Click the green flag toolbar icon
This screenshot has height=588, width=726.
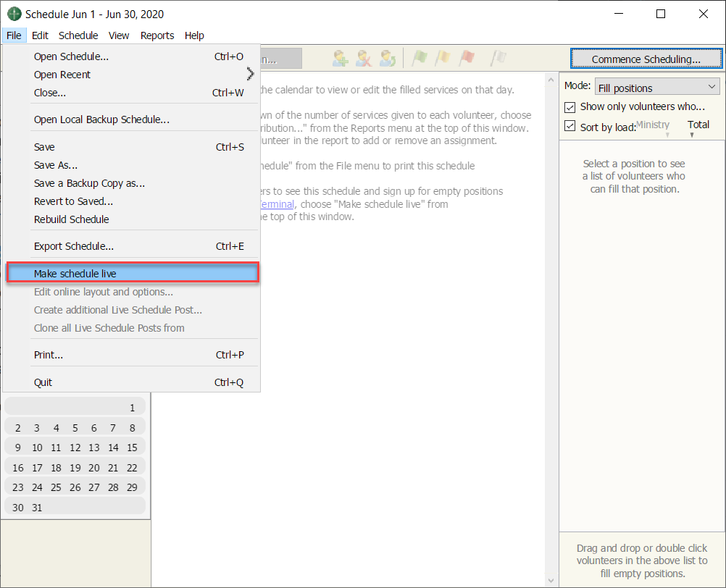pyautogui.click(x=420, y=59)
